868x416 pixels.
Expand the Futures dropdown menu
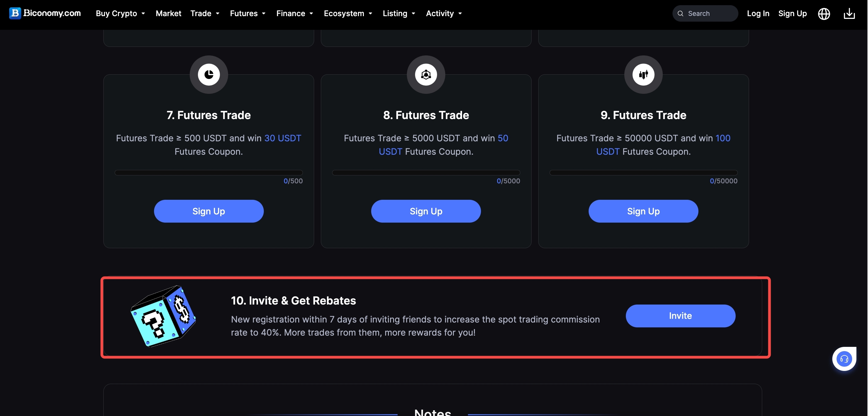click(248, 13)
